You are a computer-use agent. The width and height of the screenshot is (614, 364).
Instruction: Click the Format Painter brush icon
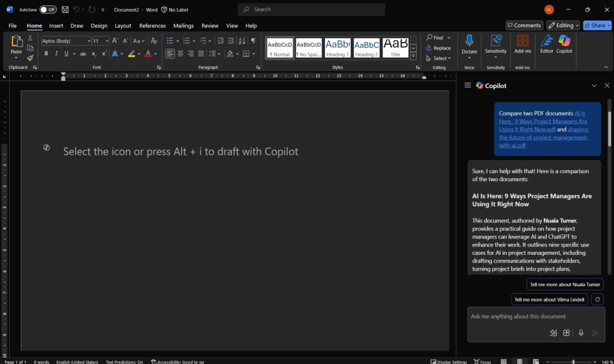(30, 58)
